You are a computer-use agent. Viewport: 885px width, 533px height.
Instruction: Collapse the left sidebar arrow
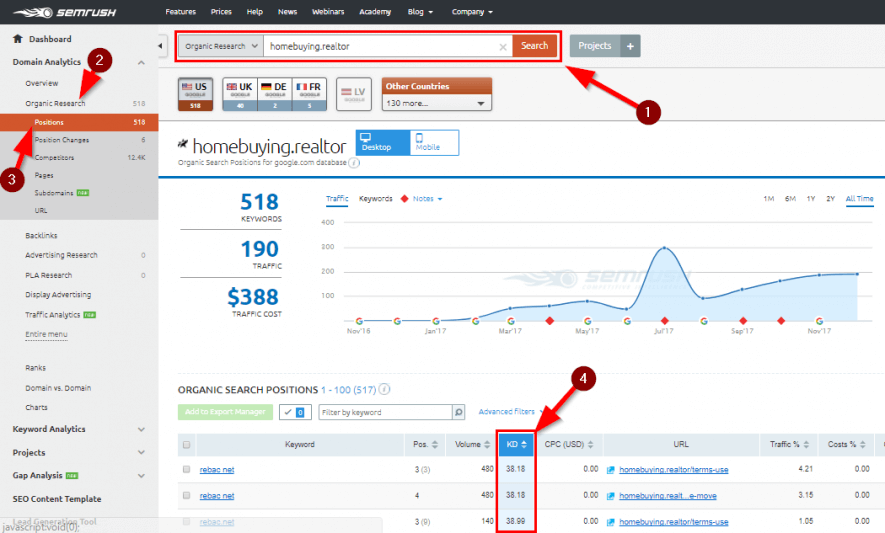tap(160, 46)
